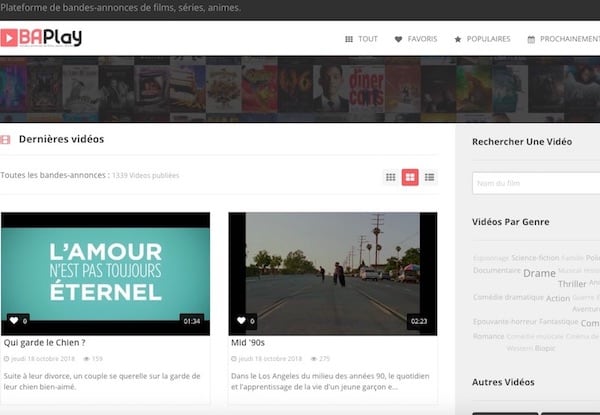Open the POPULAIRES menu item
Viewport: 600px width, 415px height.
click(482, 39)
